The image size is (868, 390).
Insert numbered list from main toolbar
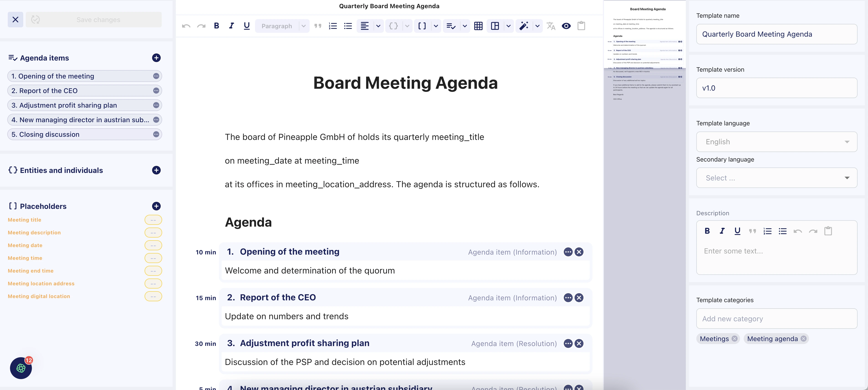[x=333, y=26]
